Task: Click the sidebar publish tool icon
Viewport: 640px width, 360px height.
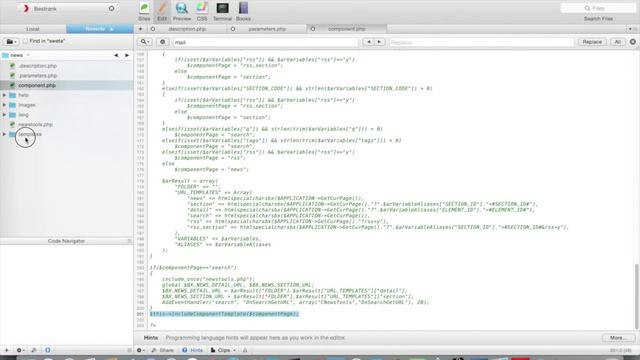Action: pyautogui.click(x=34, y=350)
